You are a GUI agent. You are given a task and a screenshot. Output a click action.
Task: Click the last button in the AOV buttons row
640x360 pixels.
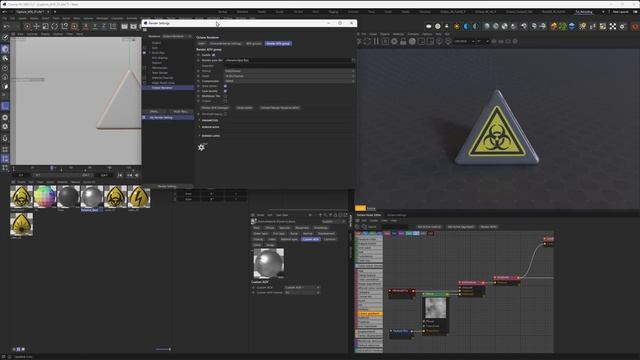280,108
